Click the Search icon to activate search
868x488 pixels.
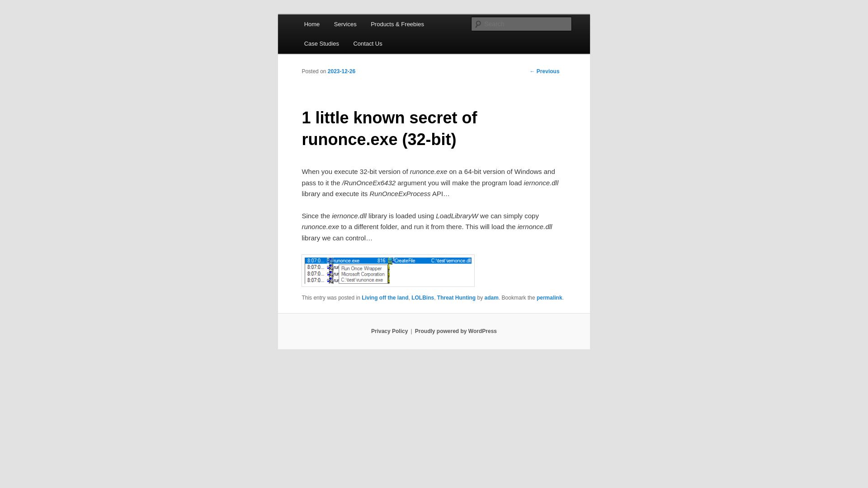477,24
